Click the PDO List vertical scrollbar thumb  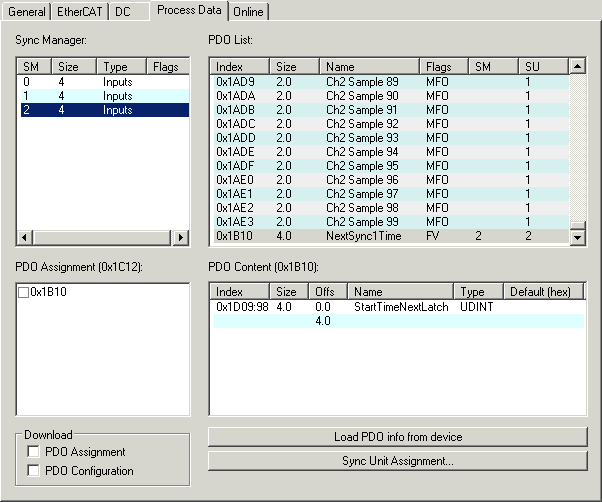[x=577, y=225]
